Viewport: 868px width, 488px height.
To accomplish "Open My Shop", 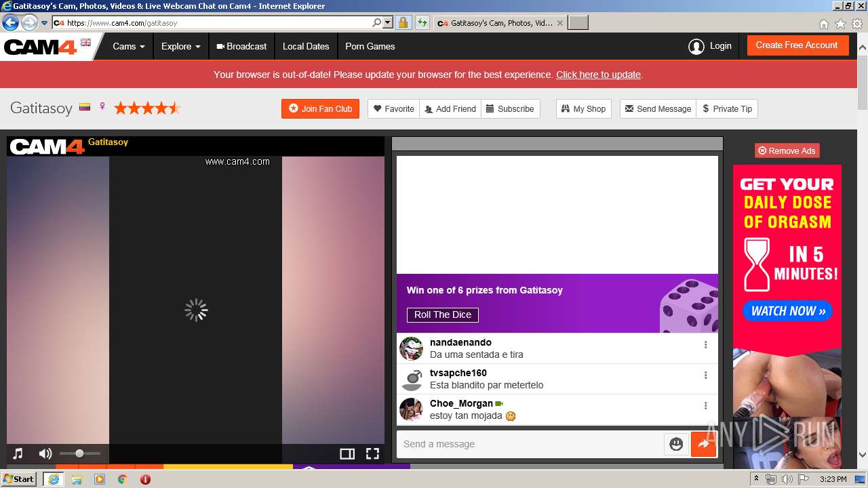I will 583,108.
